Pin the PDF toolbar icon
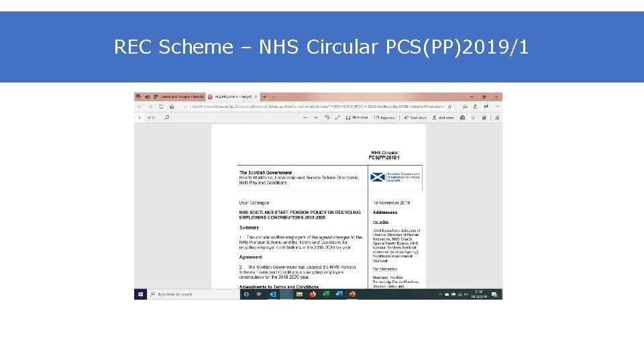The height and width of the screenshot is (362, 644). pyautogui.click(x=497, y=118)
